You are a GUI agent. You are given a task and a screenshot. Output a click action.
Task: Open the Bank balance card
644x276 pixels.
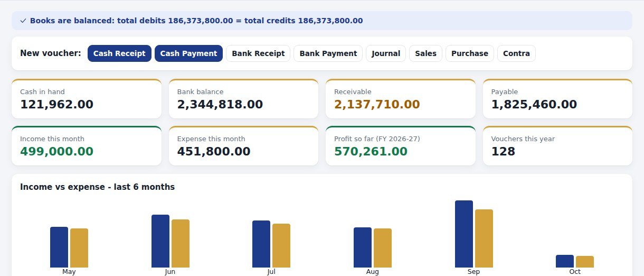click(243, 99)
